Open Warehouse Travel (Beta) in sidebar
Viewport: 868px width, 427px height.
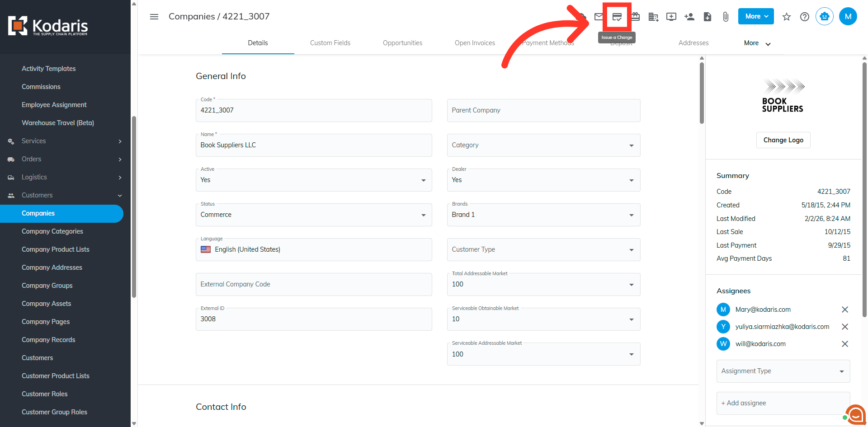[58, 123]
